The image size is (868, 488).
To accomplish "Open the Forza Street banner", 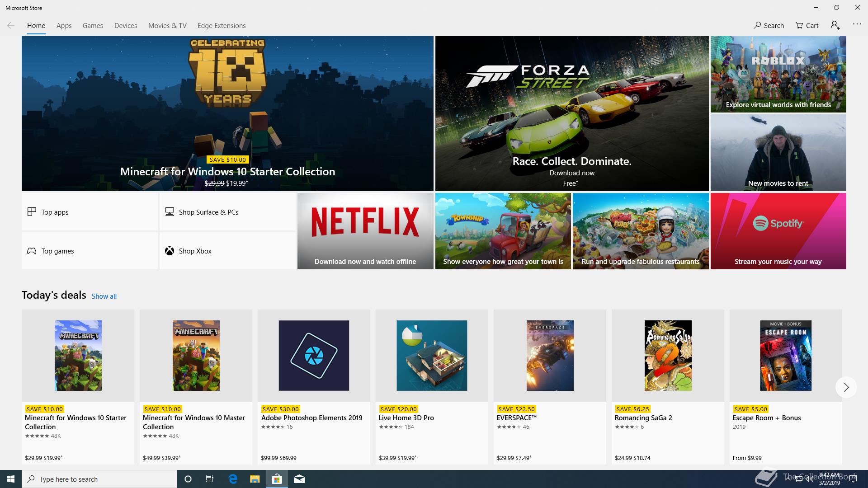I will pyautogui.click(x=572, y=113).
